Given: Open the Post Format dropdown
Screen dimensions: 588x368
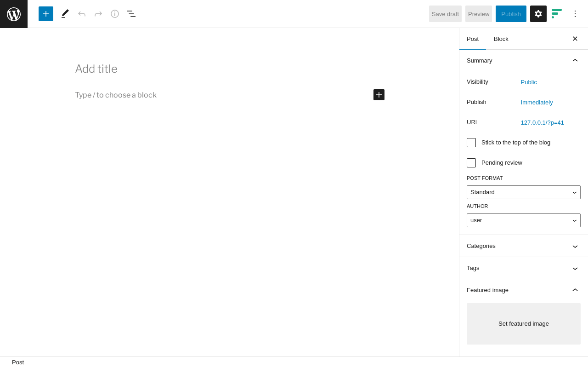Looking at the screenshot, I should tap(524, 192).
